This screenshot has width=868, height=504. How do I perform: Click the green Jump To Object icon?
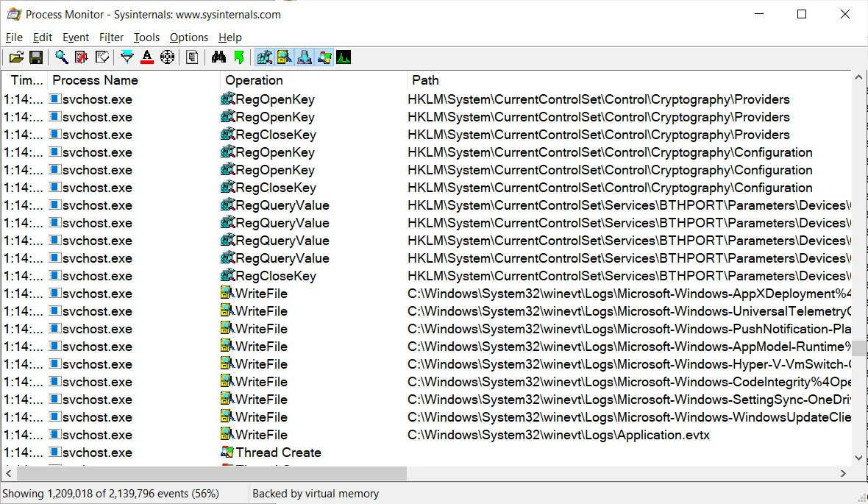[239, 57]
